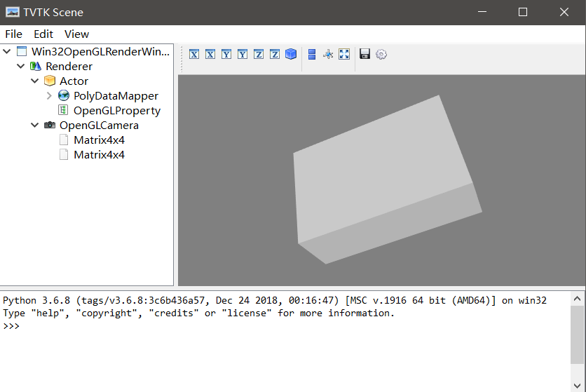
Task: Toggle parallel projection in the toolbar
Action: (x=312, y=54)
